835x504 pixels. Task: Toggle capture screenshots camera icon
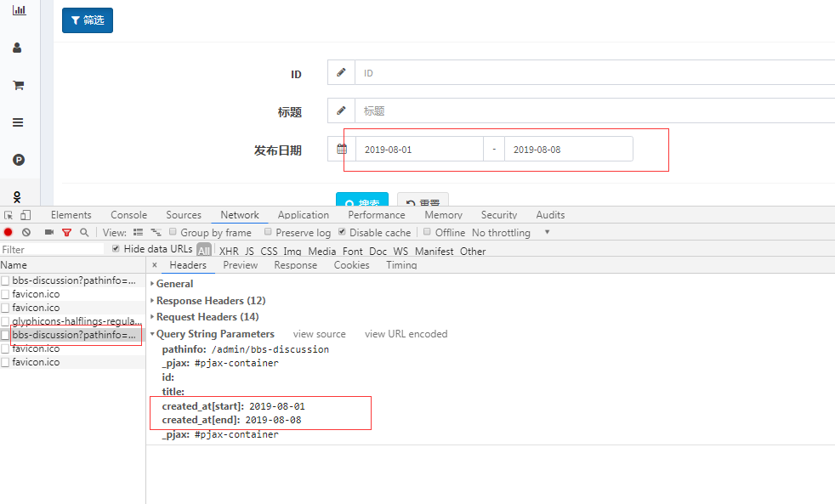49,232
